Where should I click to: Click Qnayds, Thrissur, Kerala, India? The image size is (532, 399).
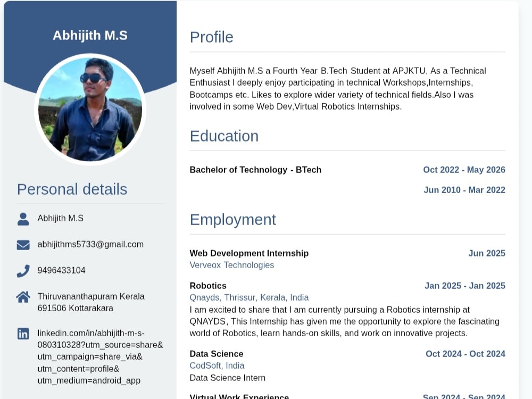(249, 297)
